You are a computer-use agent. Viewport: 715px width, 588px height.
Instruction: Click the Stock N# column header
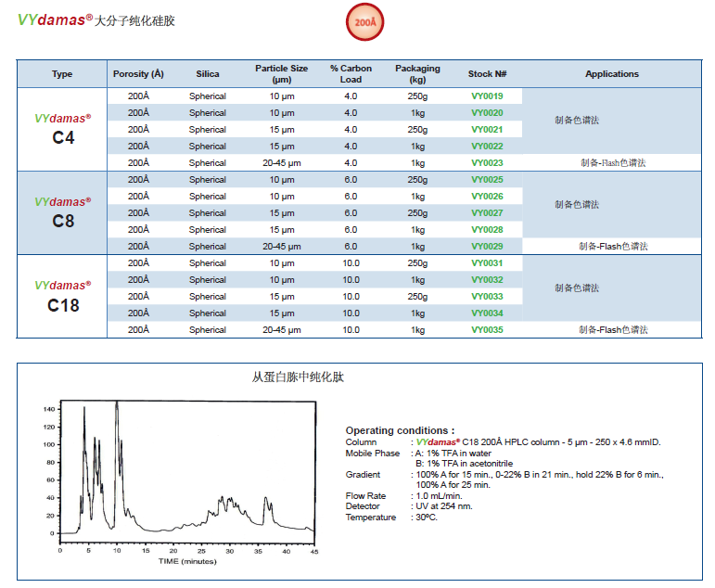(x=487, y=74)
